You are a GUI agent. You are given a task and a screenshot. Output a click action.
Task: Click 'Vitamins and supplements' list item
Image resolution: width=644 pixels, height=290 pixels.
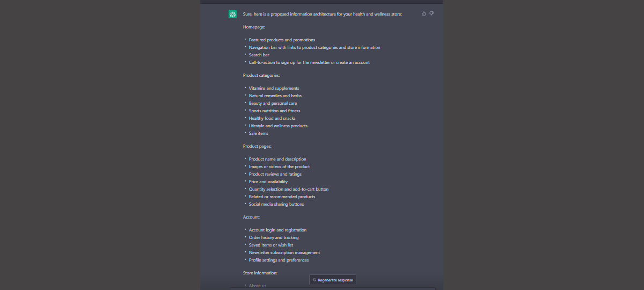click(x=274, y=88)
